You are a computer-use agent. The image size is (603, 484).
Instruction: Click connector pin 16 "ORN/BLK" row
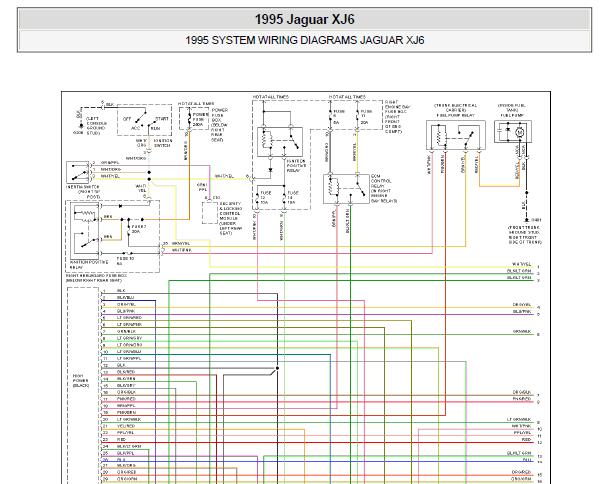click(121, 392)
